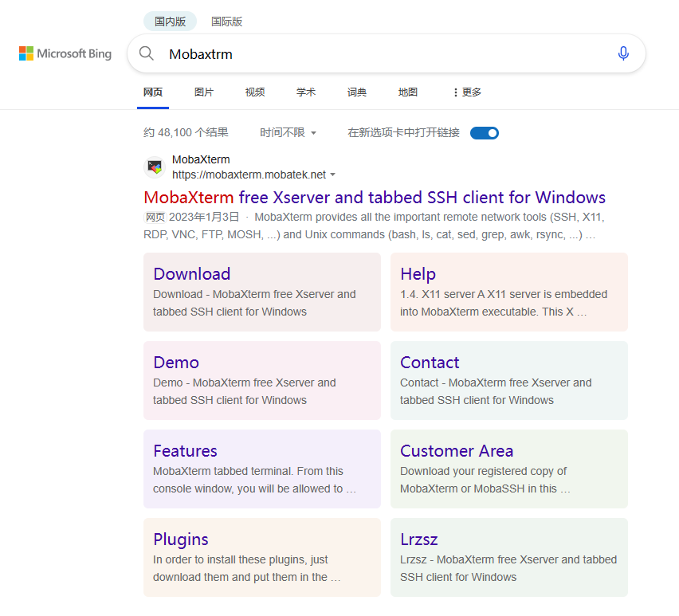Open the 词典 dictionary search section
This screenshot has height=616, width=679.
(356, 92)
